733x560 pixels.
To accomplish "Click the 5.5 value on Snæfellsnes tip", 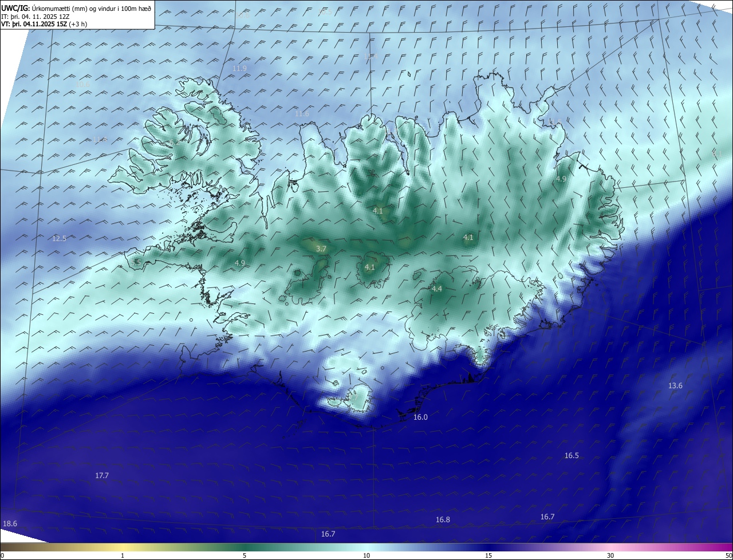I will tap(136, 262).
